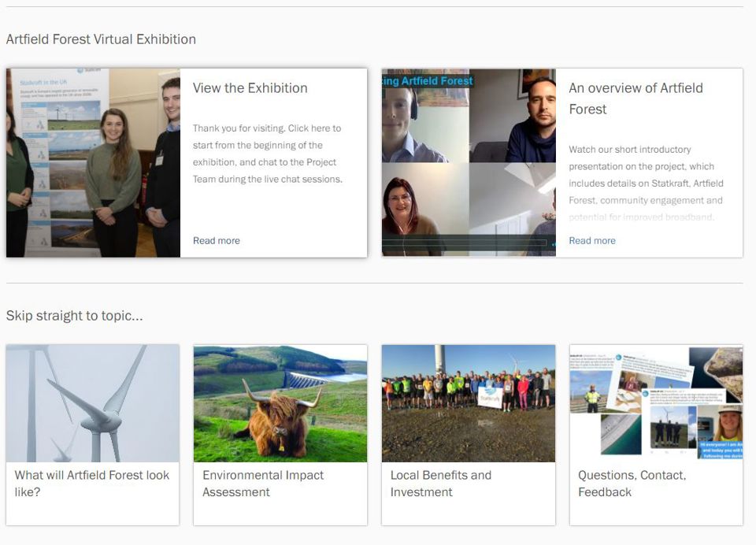The height and width of the screenshot is (545, 756).
Task: Click Read more under An overview of Artfield Forest
Action: (592, 241)
